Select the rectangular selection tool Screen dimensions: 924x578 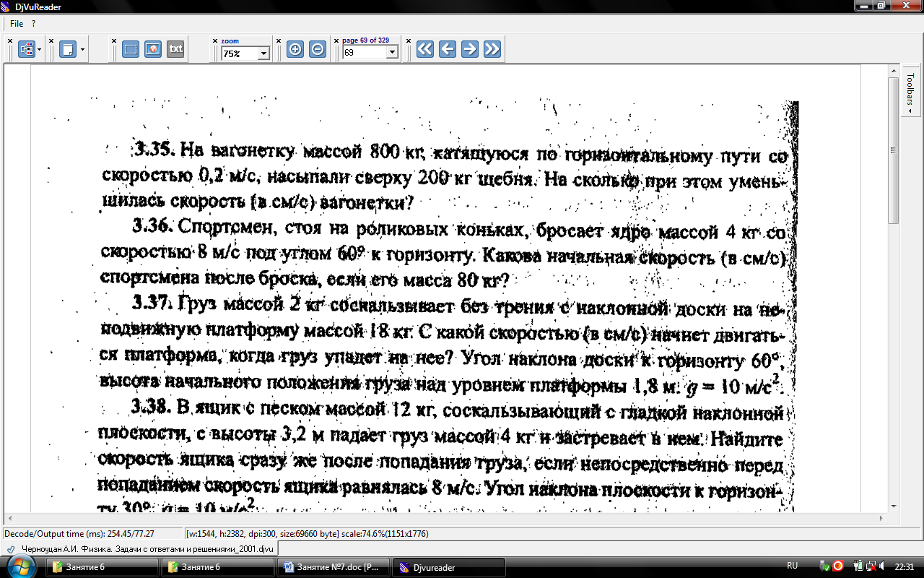pos(131,49)
